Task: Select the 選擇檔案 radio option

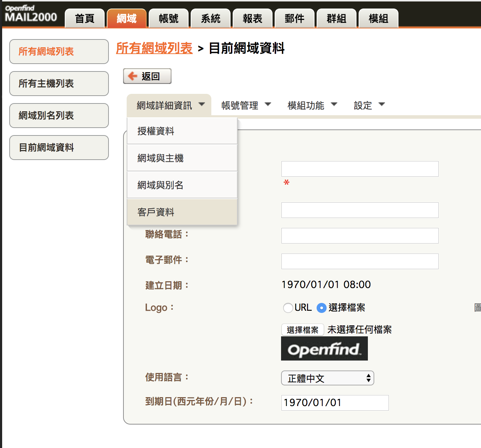Action: pos(321,308)
